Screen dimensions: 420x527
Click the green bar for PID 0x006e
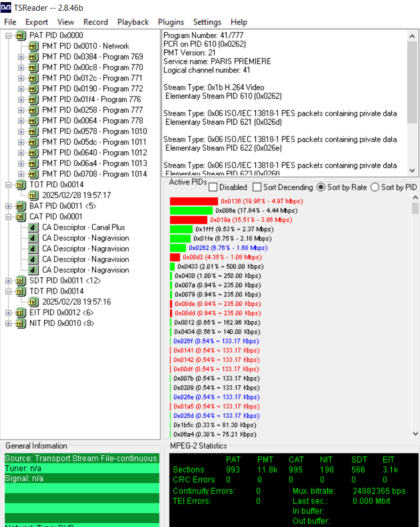[x=191, y=210]
